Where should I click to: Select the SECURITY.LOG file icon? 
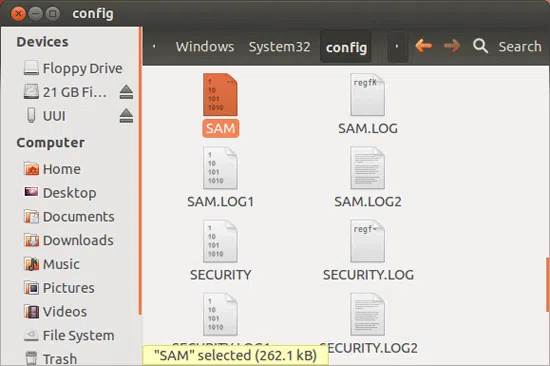367,241
